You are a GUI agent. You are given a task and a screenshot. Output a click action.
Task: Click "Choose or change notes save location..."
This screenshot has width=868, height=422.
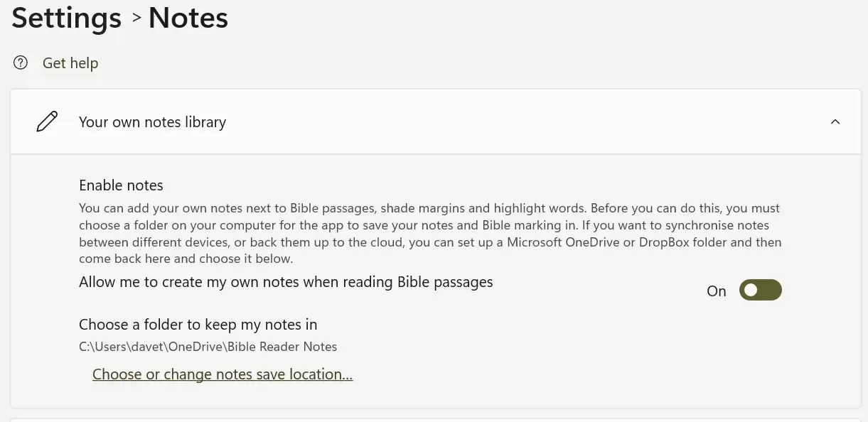pos(223,374)
